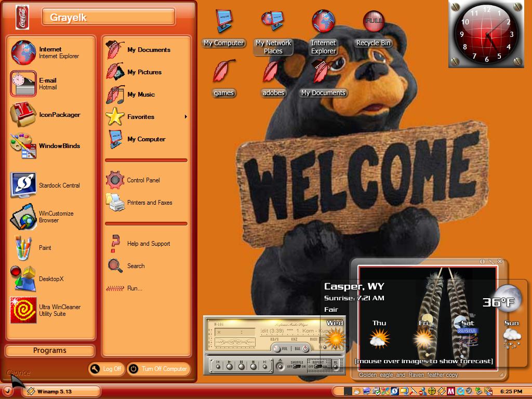Click the Winamp eject button
The height and width of the screenshot is (399, 532).
tap(280, 366)
